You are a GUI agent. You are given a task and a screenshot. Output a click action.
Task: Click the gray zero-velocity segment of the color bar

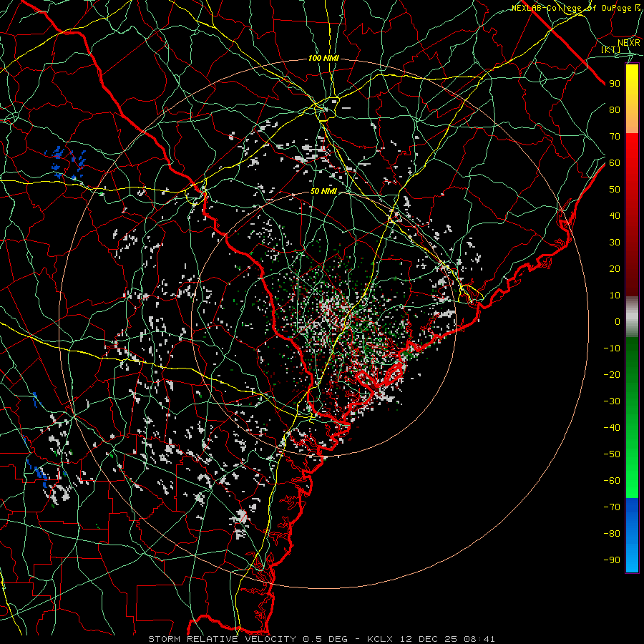coord(632,317)
